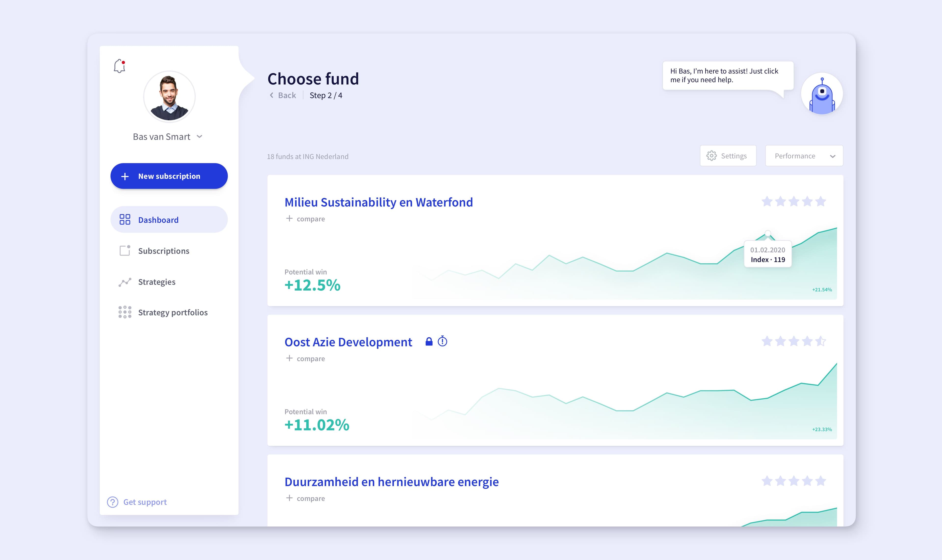Click the New subscription button
Viewport: 942px width, 560px height.
pyautogui.click(x=169, y=176)
